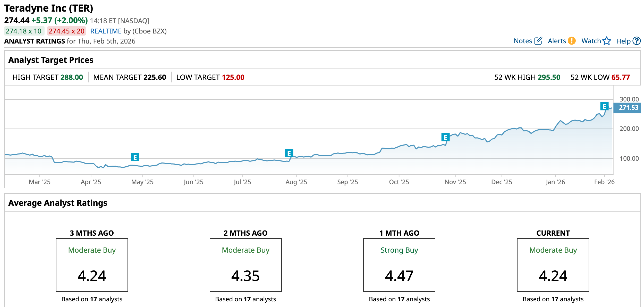This screenshot has width=644, height=307.
Task: Click the Watch link text
Action: pyautogui.click(x=591, y=41)
